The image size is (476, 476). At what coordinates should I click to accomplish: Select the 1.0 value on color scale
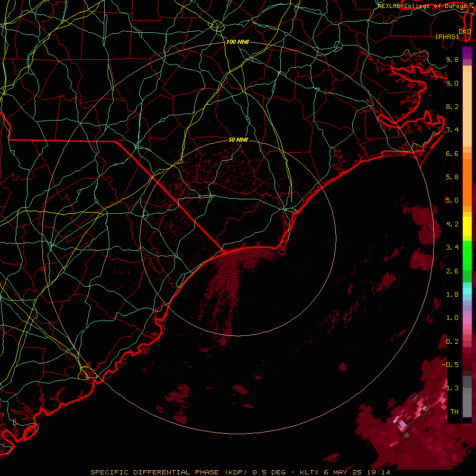(452, 318)
